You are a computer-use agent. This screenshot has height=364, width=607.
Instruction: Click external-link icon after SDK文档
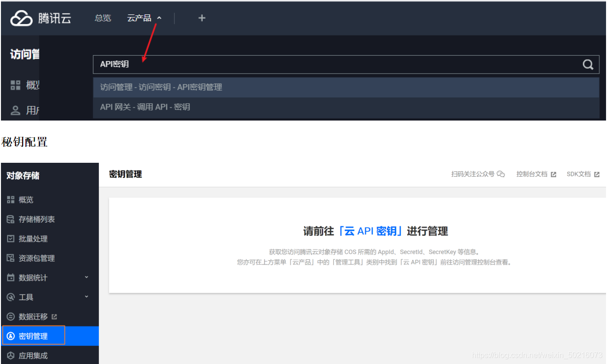596,174
